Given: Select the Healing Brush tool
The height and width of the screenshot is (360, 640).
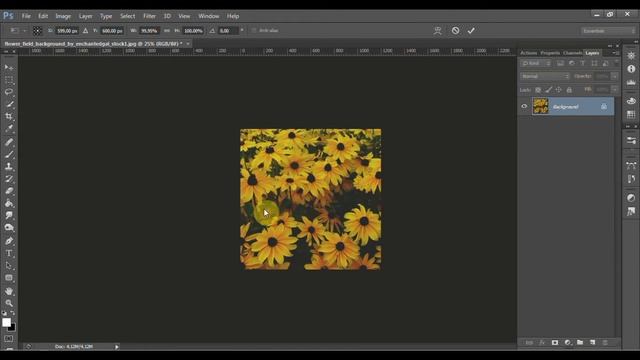Looking at the screenshot, I should coord(9,142).
